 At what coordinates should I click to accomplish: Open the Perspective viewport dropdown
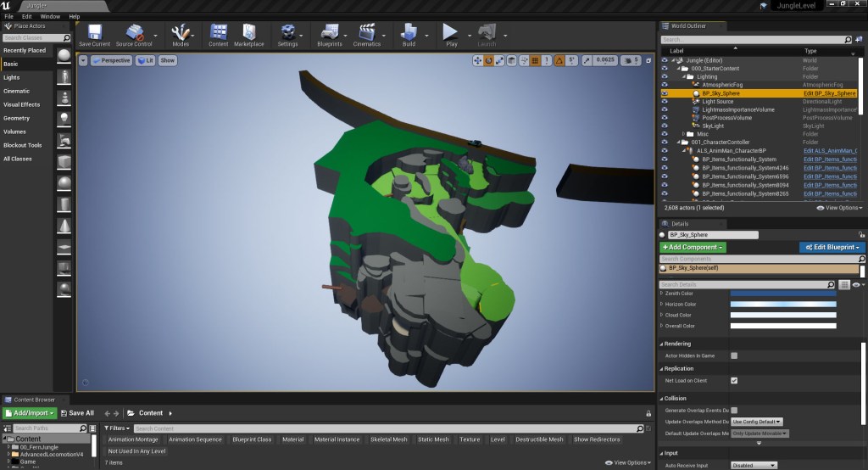(111, 60)
